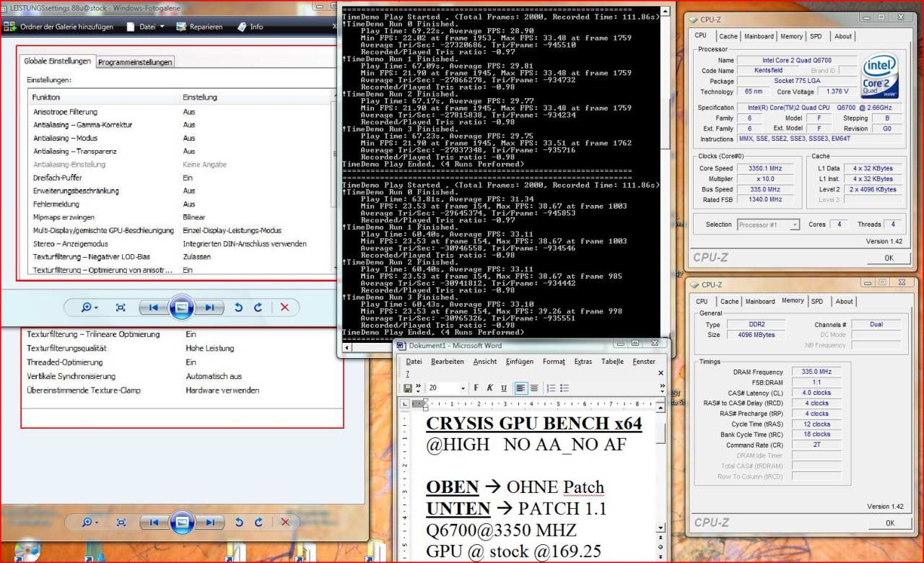Toggle numbered list in Word
The height and width of the screenshot is (563, 924).
click(552, 388)
